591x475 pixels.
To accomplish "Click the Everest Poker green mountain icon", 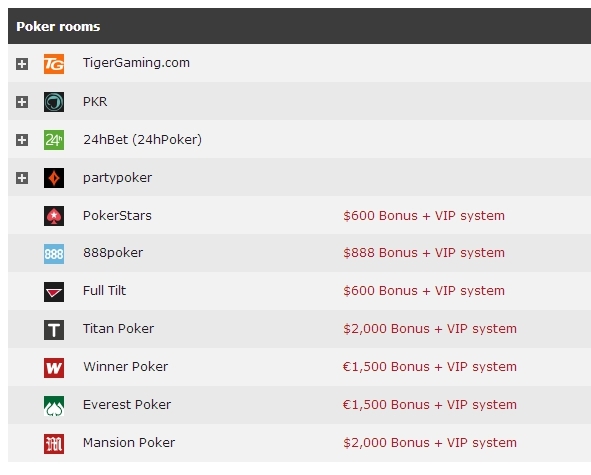I will (x=54, y=406).
